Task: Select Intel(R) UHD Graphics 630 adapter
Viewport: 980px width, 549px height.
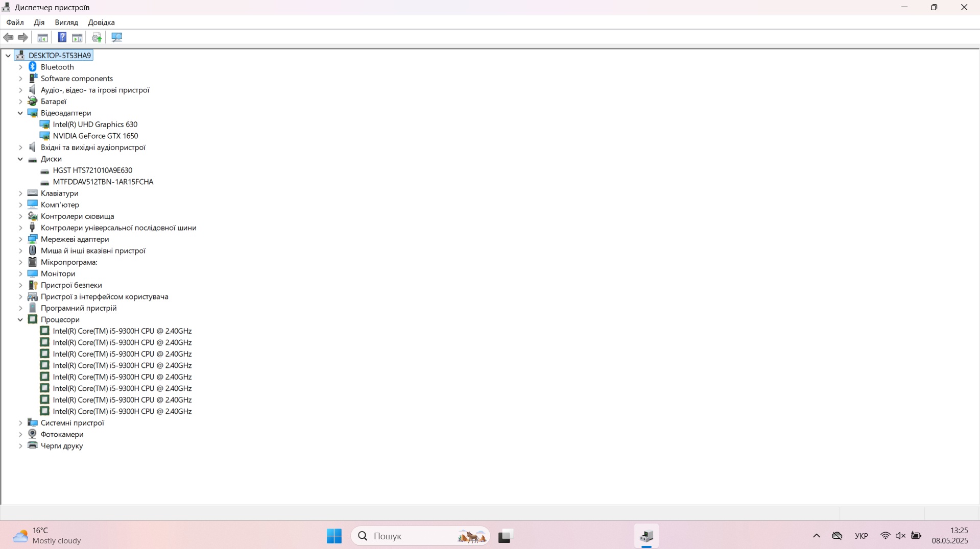Action: 95,124
